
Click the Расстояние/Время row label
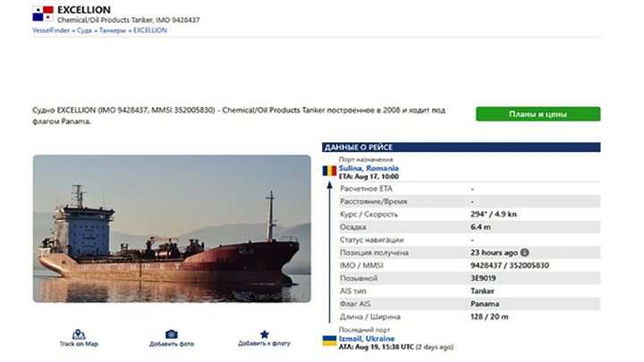click(x=373, y=201)
